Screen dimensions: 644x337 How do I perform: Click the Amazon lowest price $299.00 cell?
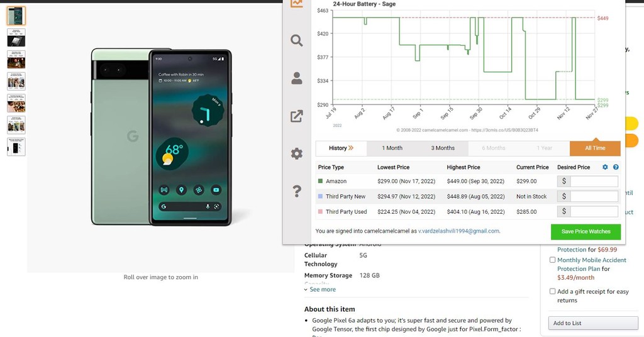406,181
